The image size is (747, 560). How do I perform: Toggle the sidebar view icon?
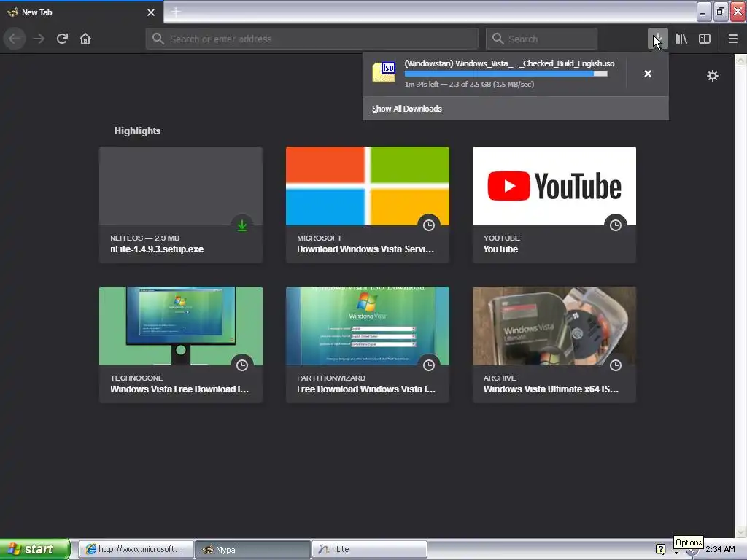(705, 39)
